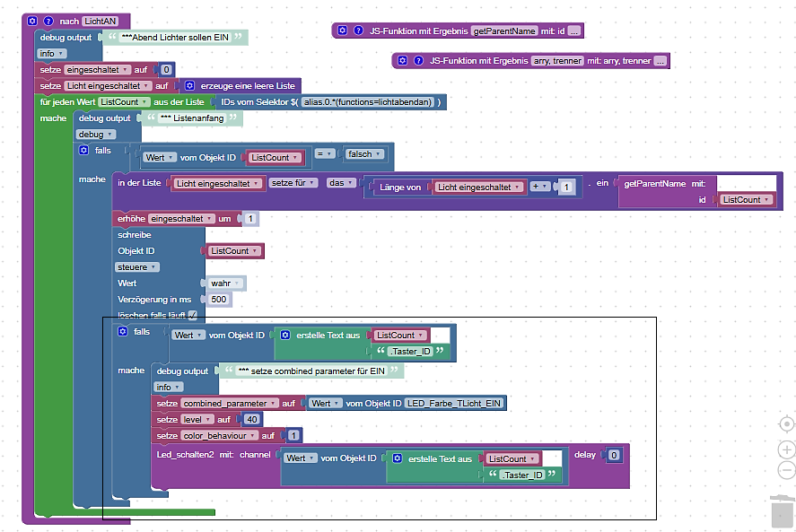
Task: Edit the Verzögerung value 500
Action: (219, 300)
